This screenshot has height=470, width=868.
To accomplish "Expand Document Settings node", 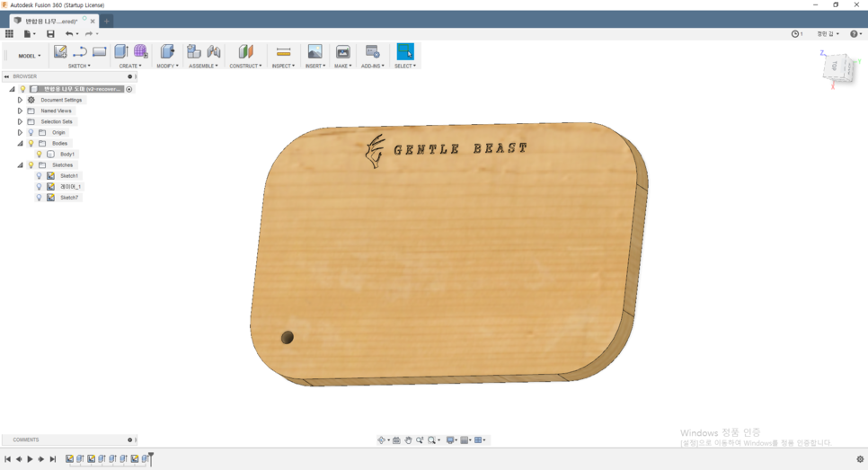I will click(x=20, y=100).
